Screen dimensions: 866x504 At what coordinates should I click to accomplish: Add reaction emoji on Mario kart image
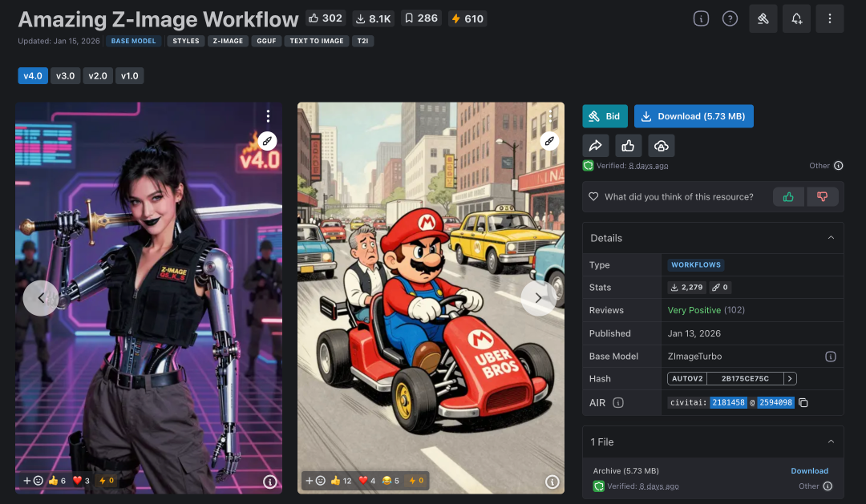pos(315,481)
